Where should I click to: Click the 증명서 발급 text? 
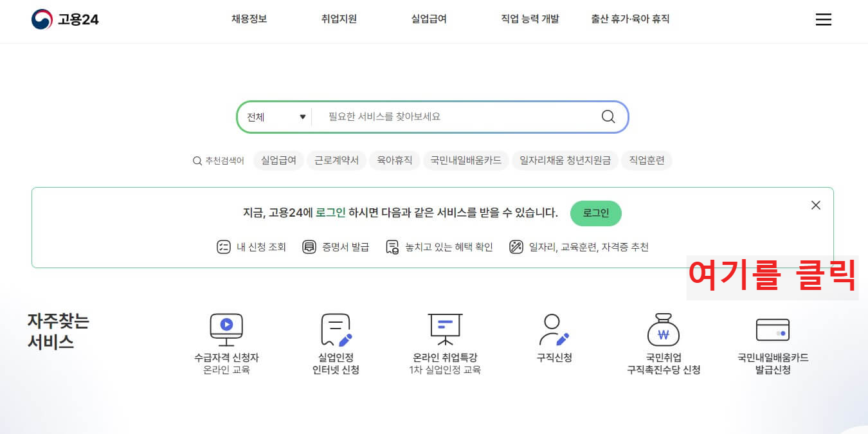point(346,247)
